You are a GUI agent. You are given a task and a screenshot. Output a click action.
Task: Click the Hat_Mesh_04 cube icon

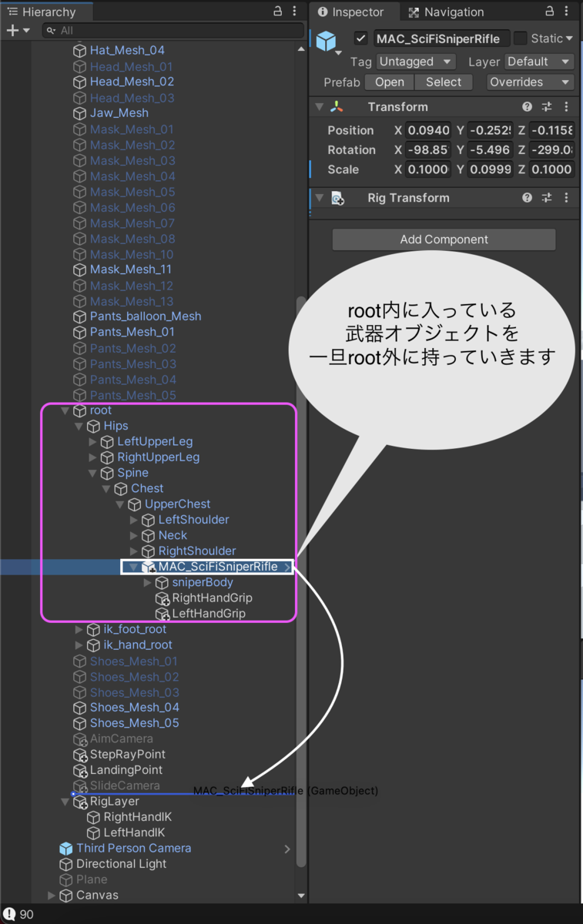point(80,50)
